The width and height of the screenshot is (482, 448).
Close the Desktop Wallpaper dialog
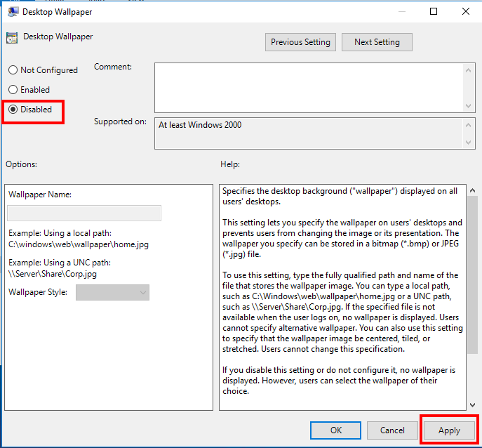[466, 11]
